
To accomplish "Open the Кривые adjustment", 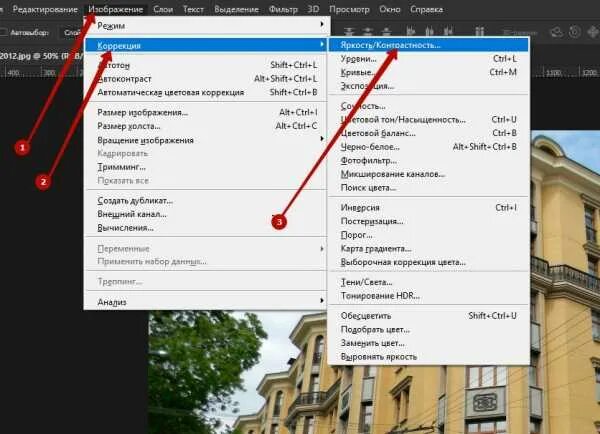I will point(429,72).
